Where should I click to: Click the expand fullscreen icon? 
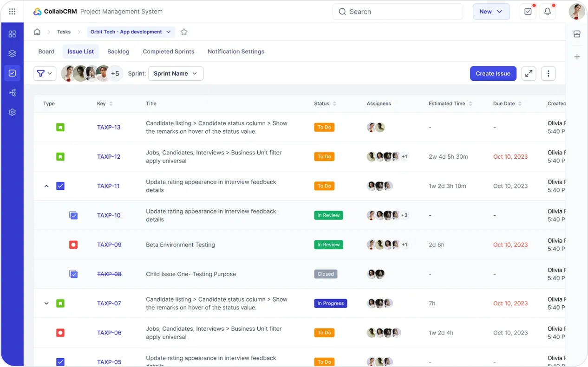pyautogui.click(x=529, y=73)
